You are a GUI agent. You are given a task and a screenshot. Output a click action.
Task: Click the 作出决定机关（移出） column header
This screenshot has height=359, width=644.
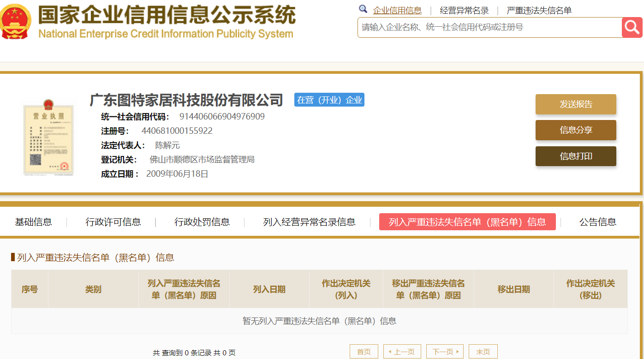590,289
